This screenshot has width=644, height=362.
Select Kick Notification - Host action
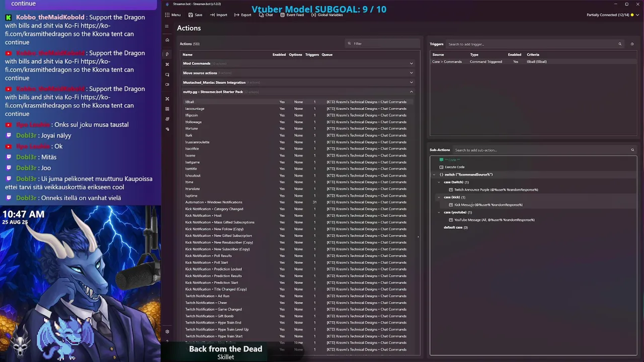(297, 216)
